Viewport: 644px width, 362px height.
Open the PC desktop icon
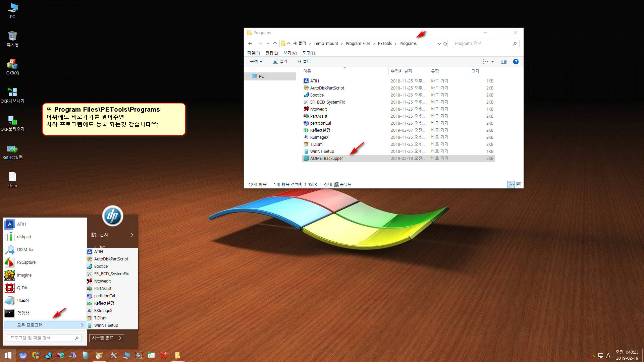click(x=12, y=10)
